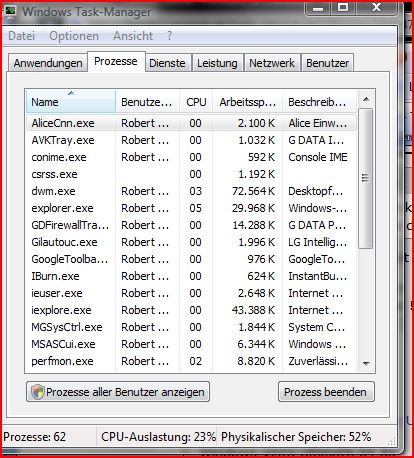Click CPU value 02 for perfmon.exe

196,361
